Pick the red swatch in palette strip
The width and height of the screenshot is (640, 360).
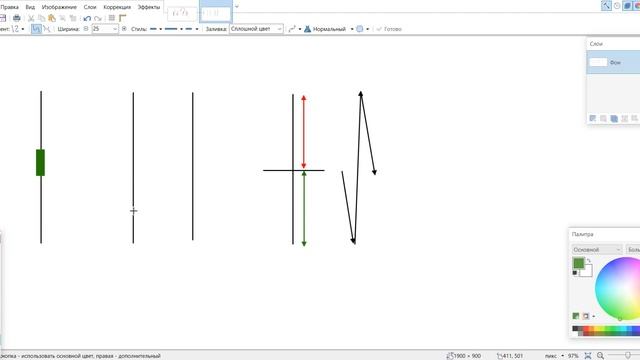587,328
